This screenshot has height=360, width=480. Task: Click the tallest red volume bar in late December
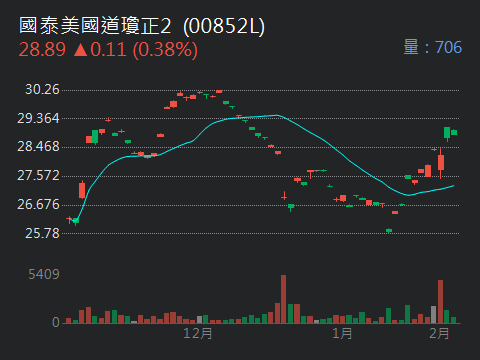tap(283, 299)
